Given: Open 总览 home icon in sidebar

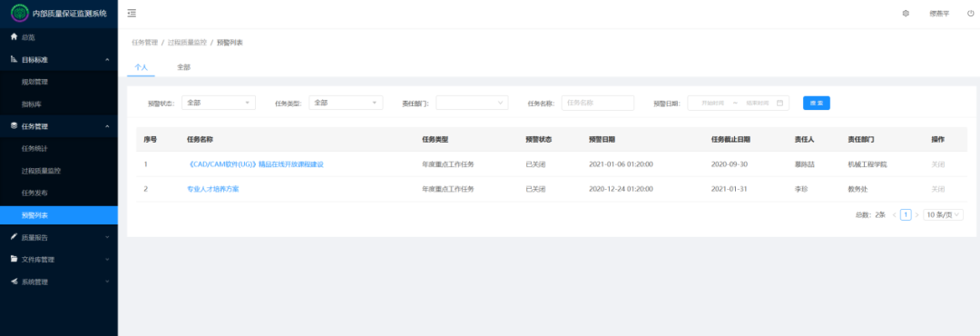Looking at the screenshot, I should [x=14, y=37].
